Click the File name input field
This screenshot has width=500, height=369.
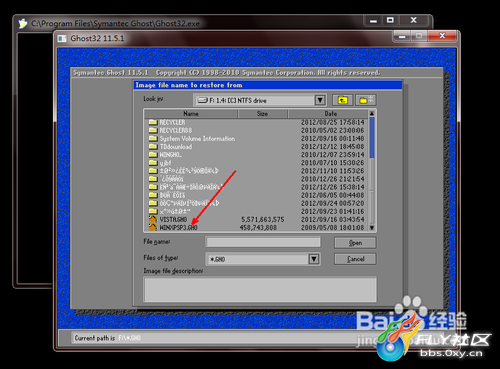pos(263,242)
